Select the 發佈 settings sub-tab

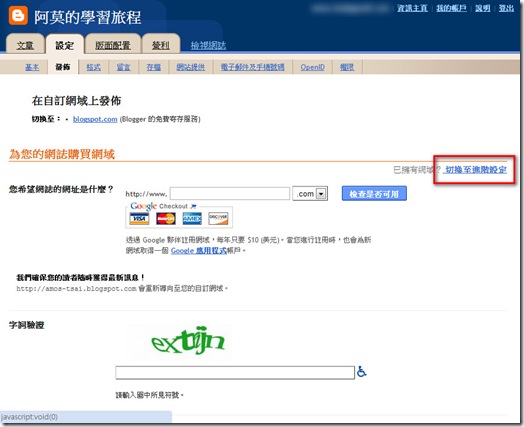tap(63, 67)
